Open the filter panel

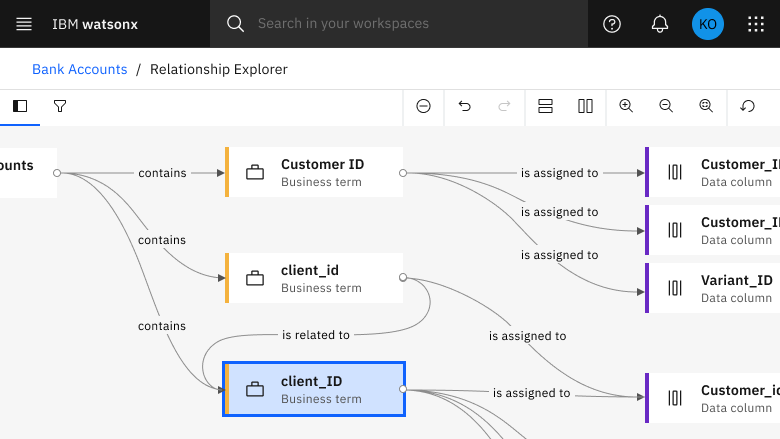[60, 106]
